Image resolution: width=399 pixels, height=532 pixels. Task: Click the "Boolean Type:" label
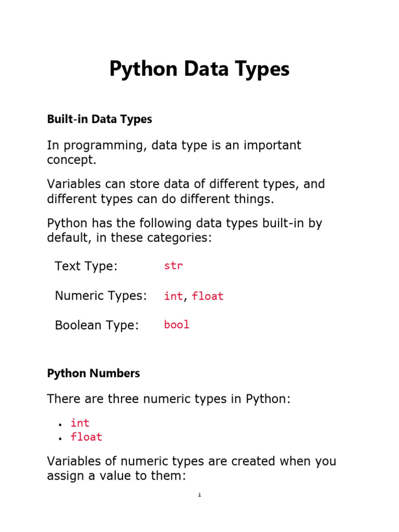click(97, 326)
